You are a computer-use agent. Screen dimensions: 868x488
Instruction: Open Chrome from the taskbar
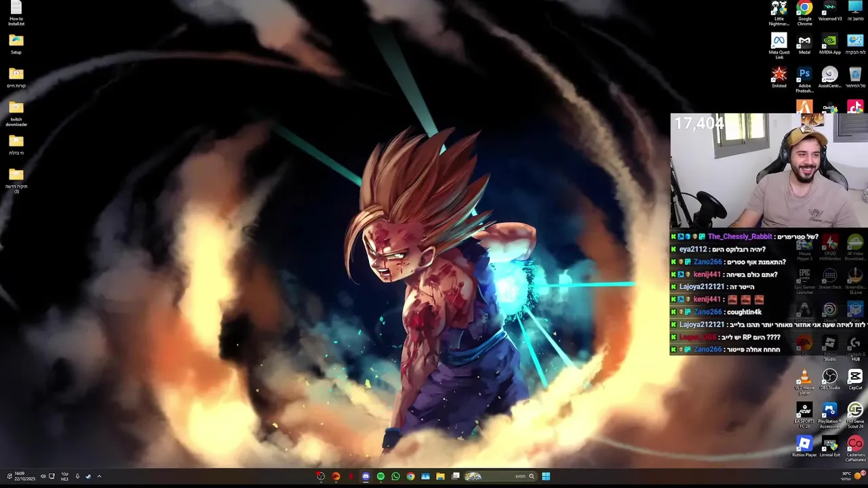coord(410,476)
